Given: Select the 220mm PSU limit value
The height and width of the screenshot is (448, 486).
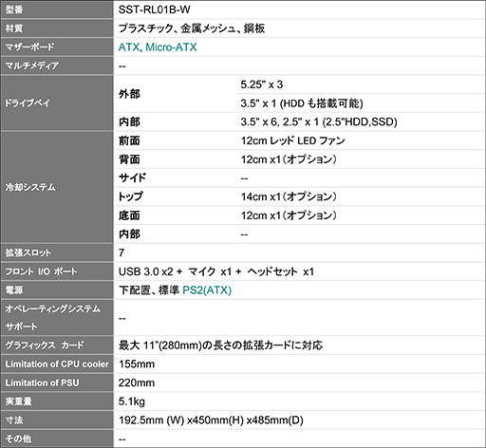Looking at the screenshot, I should click(x=137, y=383).
